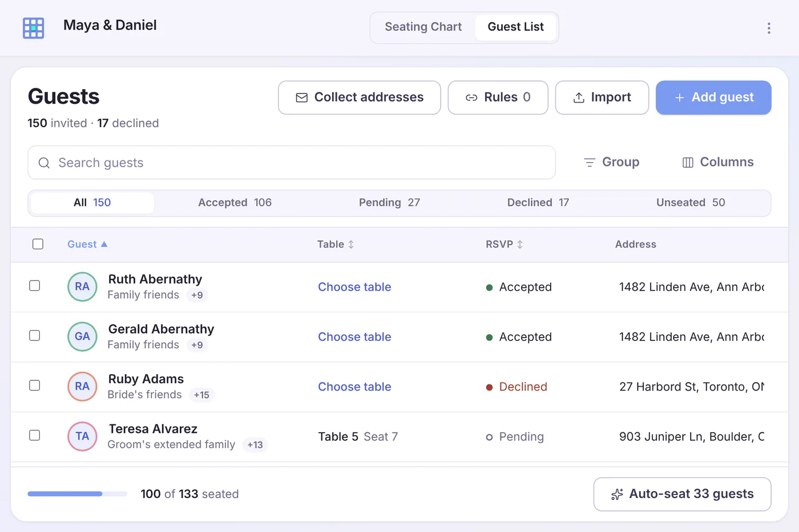This screenshot has height=532, width=799.
Task: Tick the select-all guests checkbox
Action: pyautogui.click(x=38, y=244)
